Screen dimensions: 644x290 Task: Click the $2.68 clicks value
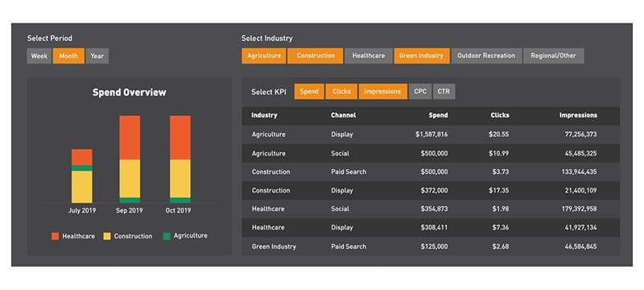[x=501, y=246]
